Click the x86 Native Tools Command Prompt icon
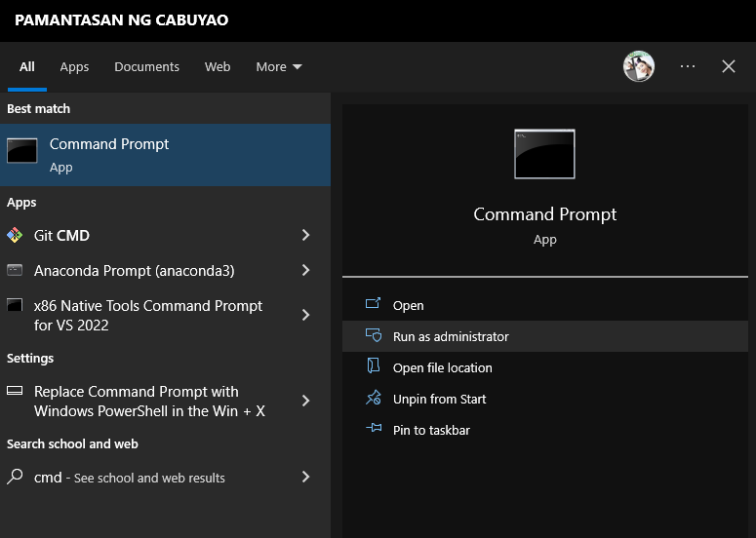The height and width of the screenshot is (538, 756). [x=15, y=305]
